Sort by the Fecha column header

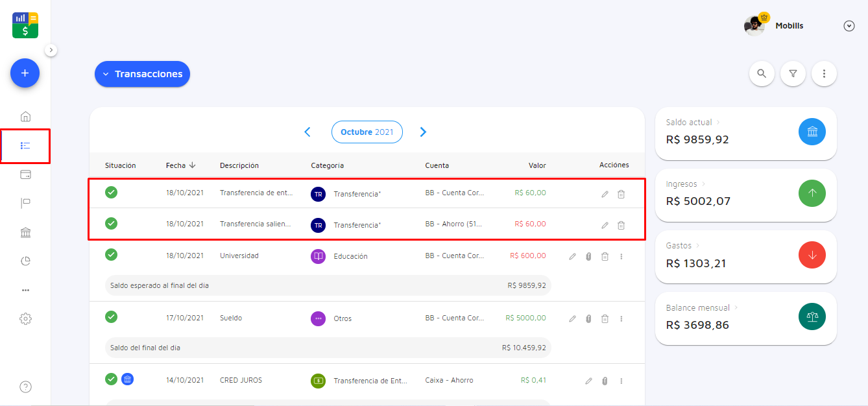tap(180, 165)
